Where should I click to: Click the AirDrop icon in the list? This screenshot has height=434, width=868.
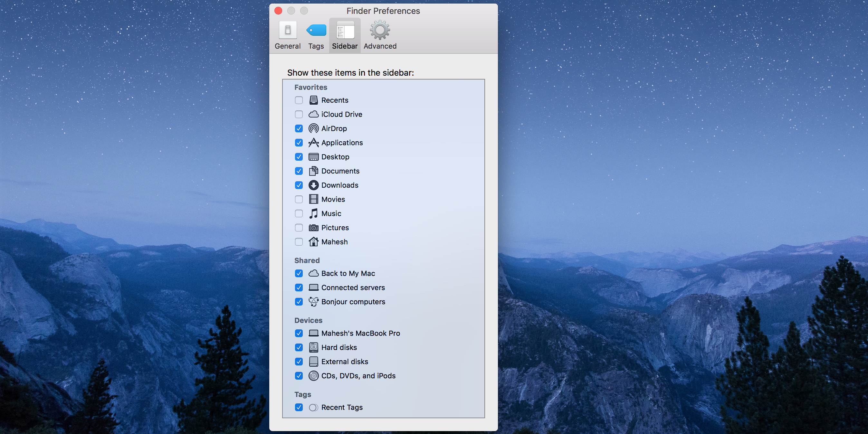click(x=313, y=128)
